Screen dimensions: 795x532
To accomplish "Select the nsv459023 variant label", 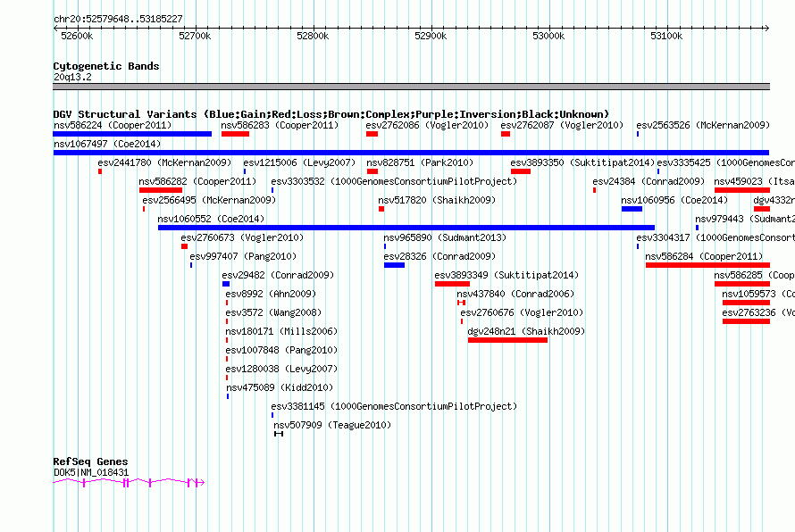I will coord(755,181).
